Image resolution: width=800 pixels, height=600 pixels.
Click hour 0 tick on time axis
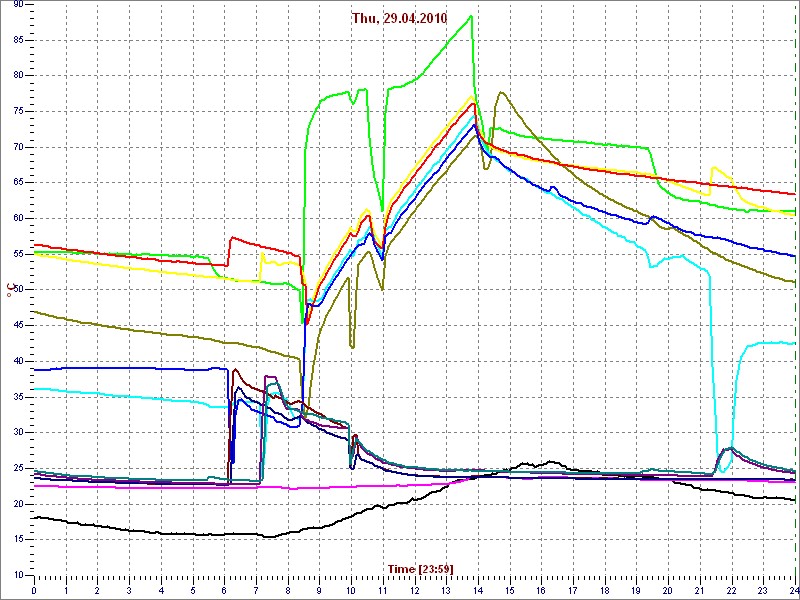pyautogui.click(x=34, y=590)
